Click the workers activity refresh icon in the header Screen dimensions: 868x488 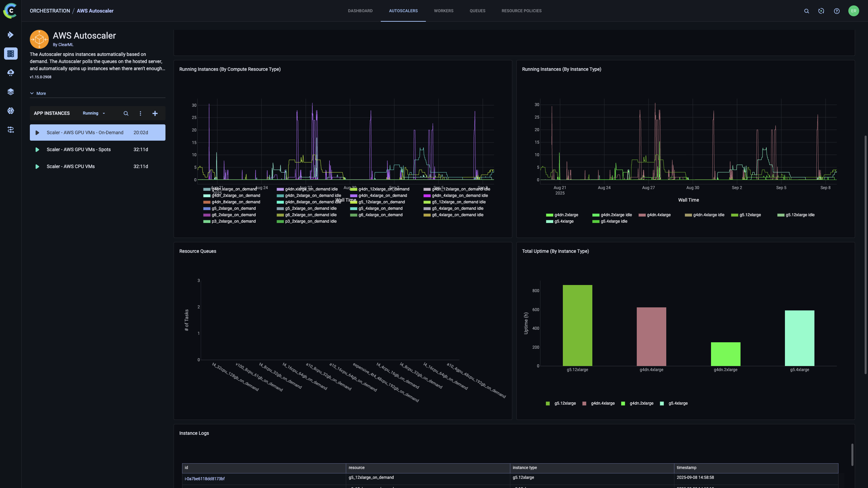(822, 11)
